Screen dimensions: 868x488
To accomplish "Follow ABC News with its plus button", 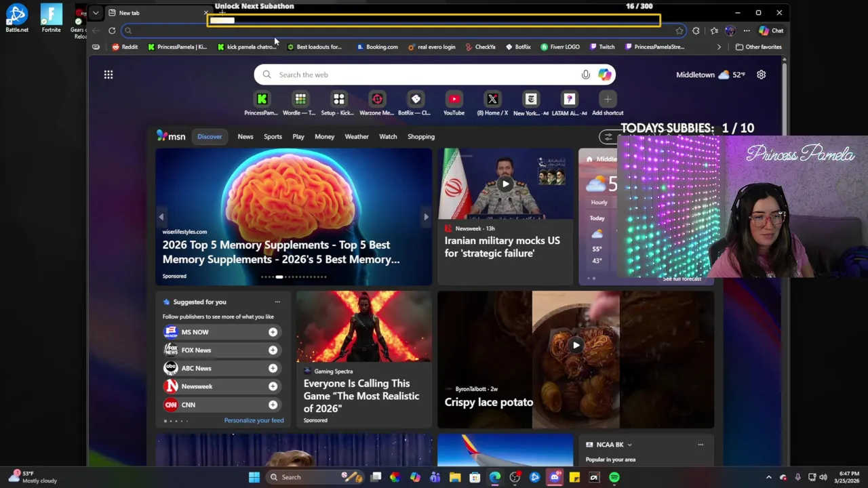I will (273, 368).
